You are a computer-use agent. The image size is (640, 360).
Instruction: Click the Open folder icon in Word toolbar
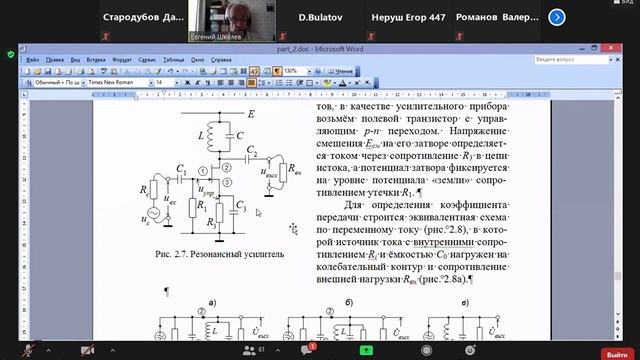[x=37, y=71]
